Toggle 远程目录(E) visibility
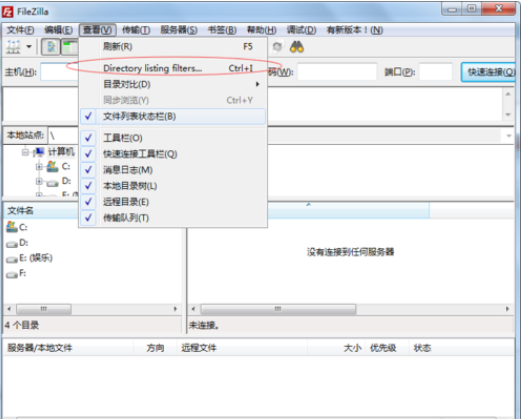 point(173,202)
